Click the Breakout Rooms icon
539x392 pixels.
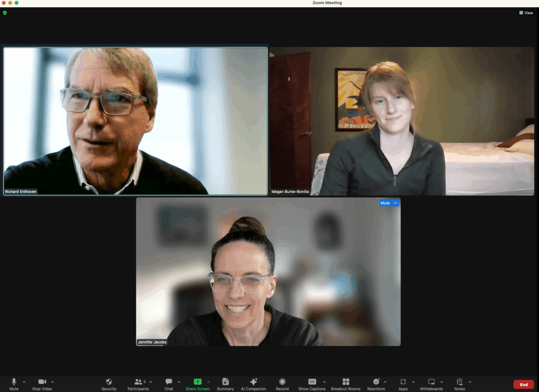click(x=345, y=383)
